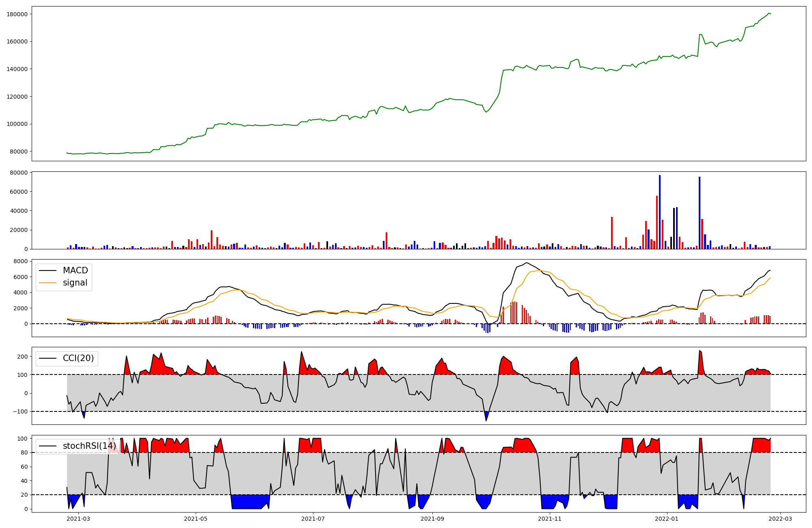Click the 80000 volume axis top label
Image resolution: width=812 pixels, height=528 pixels.
click(19, 173)
